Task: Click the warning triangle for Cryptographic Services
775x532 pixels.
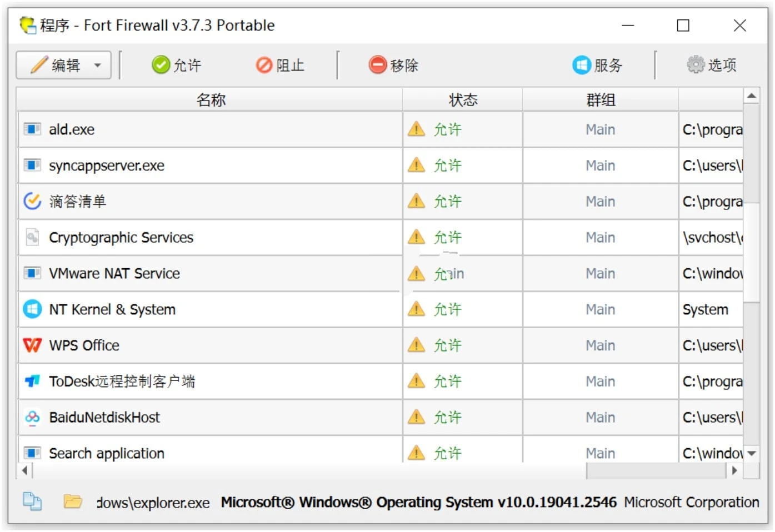Action: point(416,237)
